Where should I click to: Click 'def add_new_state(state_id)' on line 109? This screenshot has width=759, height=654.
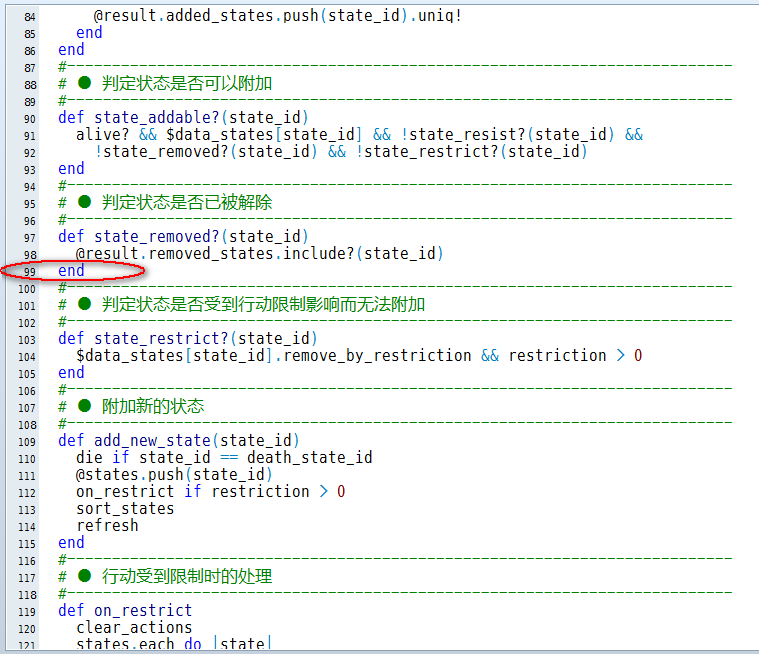179,441
